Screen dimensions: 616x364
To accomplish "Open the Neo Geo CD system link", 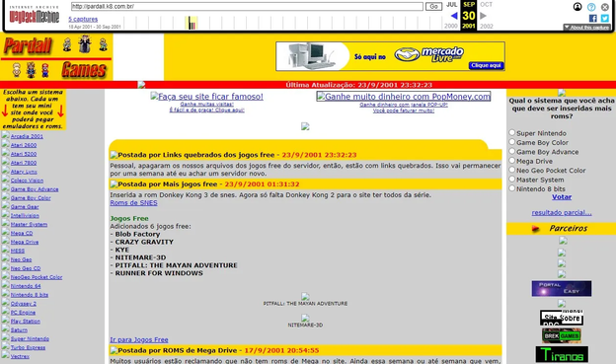I will pos(26,268).
